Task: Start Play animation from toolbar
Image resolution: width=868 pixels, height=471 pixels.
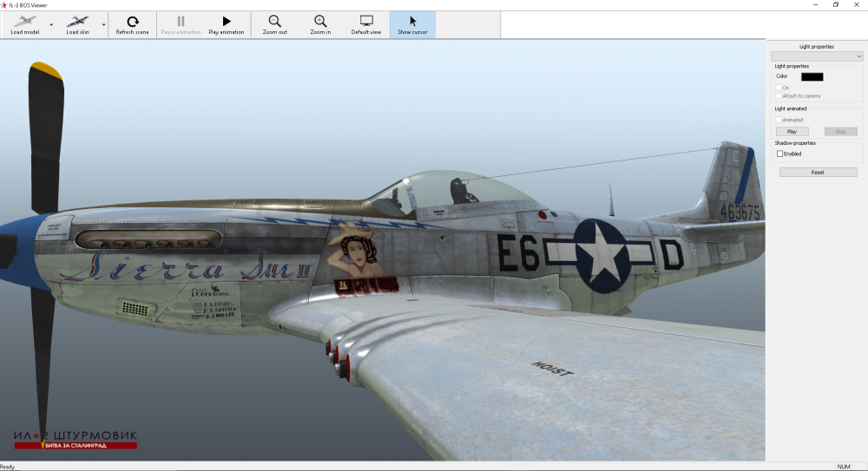Action: click(x=226, y=24)
